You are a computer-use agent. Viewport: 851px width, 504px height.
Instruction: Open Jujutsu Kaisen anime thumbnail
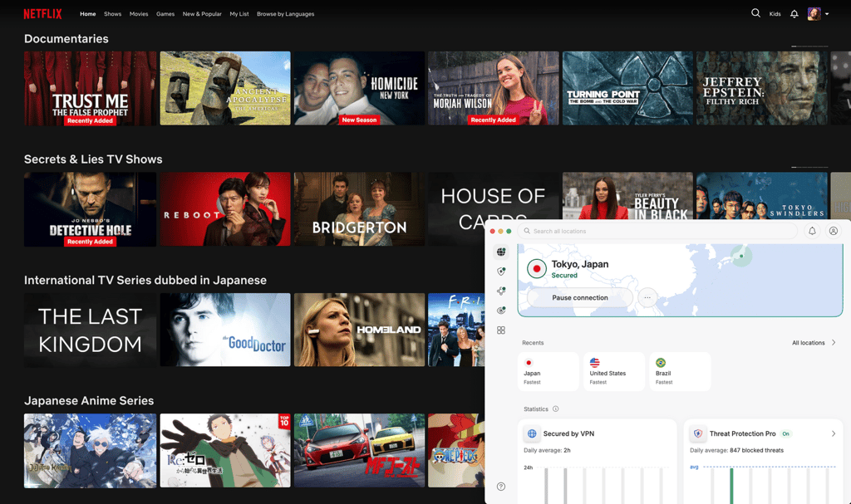[90, 451]
